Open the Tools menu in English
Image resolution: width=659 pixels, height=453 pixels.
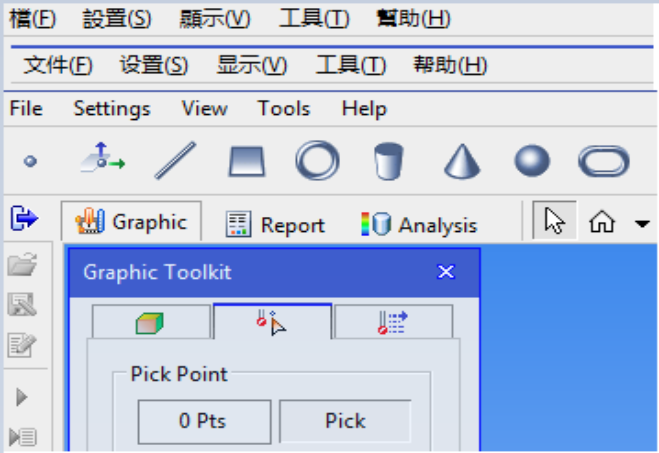(284, 108)
